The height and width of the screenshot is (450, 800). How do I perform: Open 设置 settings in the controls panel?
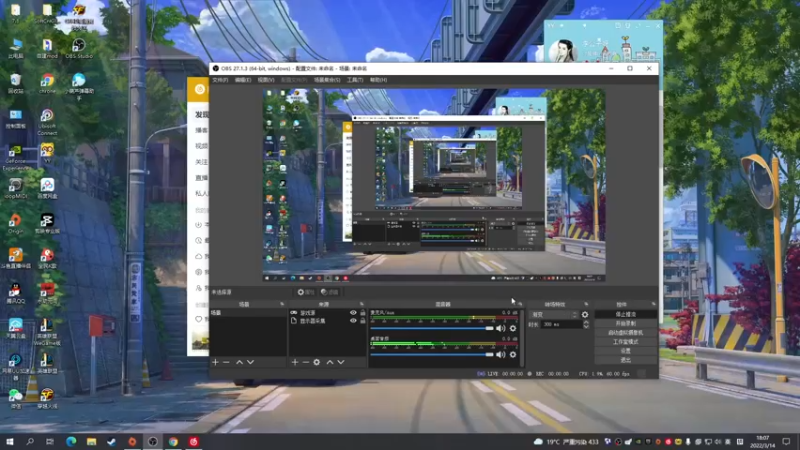[626, 351]
